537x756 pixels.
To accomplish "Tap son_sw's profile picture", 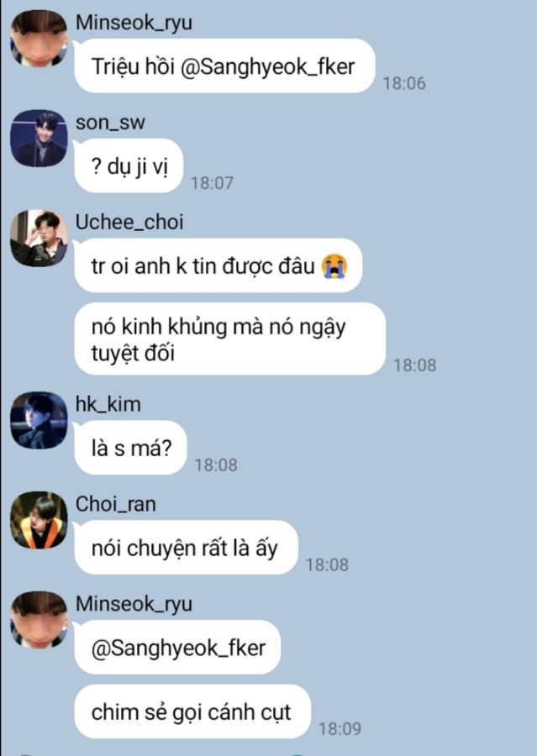I will (39, 139).
